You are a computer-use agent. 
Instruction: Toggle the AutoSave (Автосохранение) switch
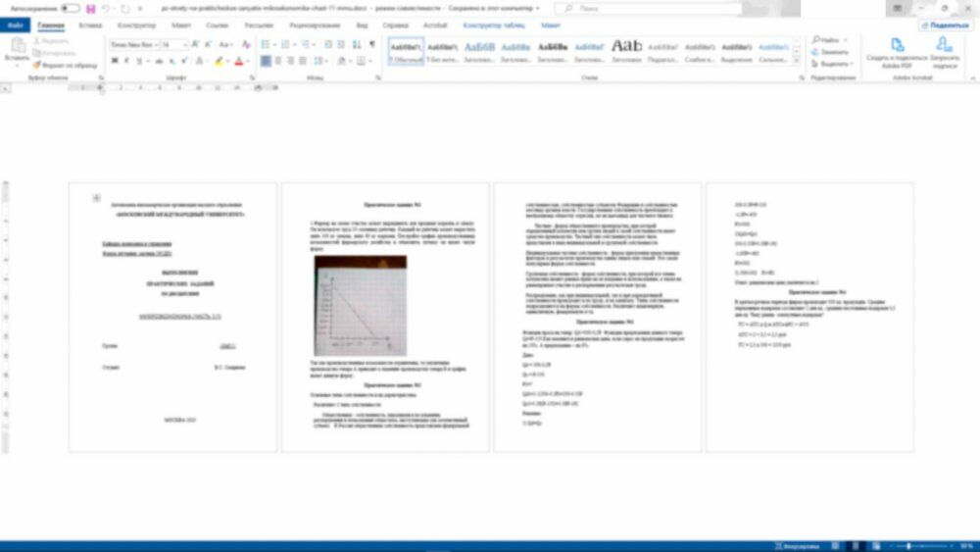[x=71, y=9]
